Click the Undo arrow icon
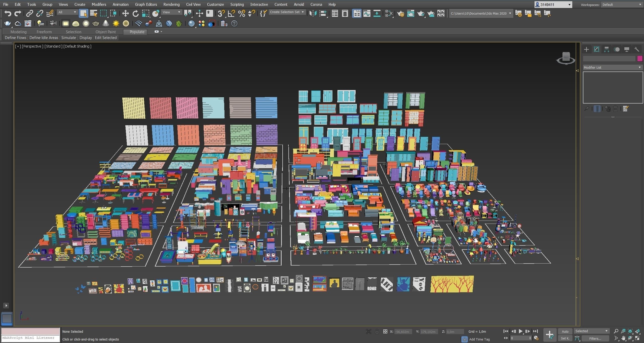 tap(8, 13)
